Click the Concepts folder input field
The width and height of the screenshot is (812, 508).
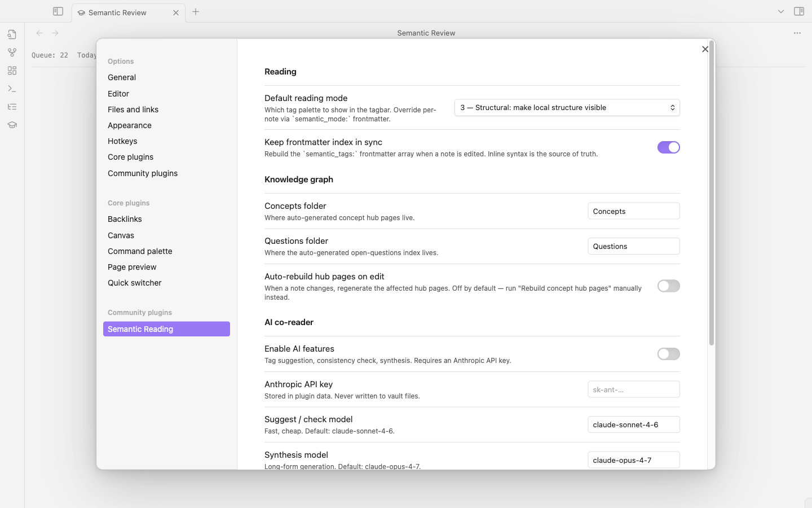coord(634,211)
